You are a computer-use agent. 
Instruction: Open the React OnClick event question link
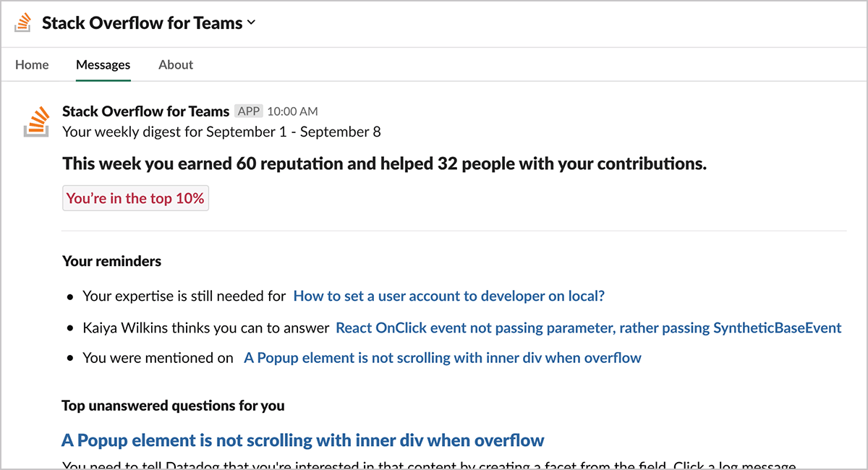coord(588,328)
